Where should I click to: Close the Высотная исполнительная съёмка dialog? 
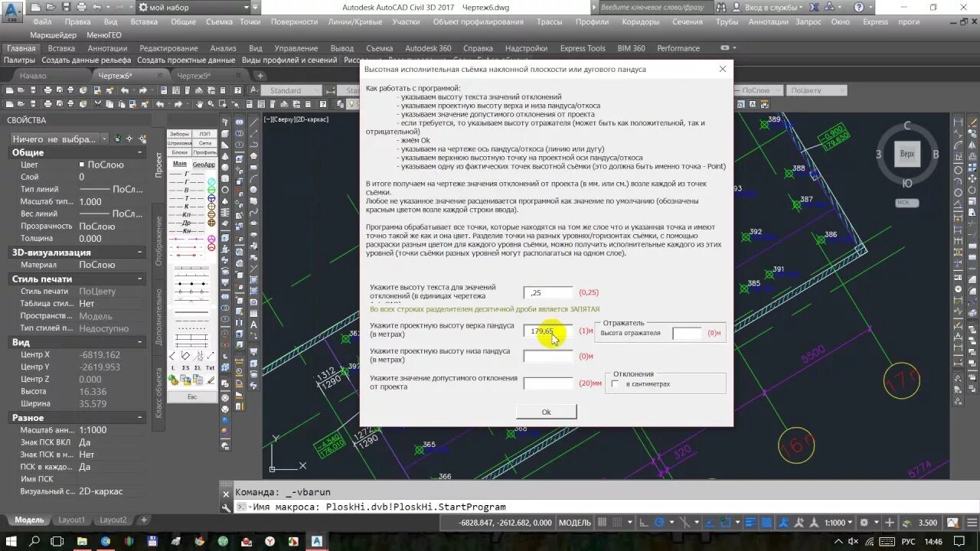coord(722,69)
